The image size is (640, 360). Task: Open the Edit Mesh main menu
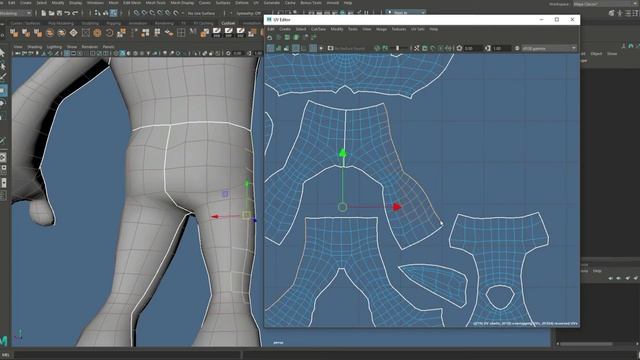(132, 2)
